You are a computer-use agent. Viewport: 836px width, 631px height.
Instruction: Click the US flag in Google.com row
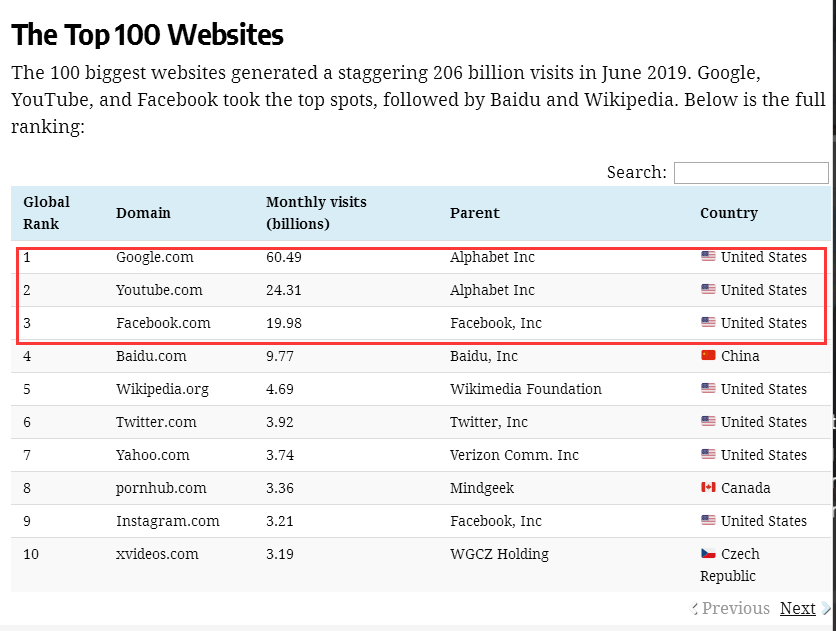[x=708, y=256]
